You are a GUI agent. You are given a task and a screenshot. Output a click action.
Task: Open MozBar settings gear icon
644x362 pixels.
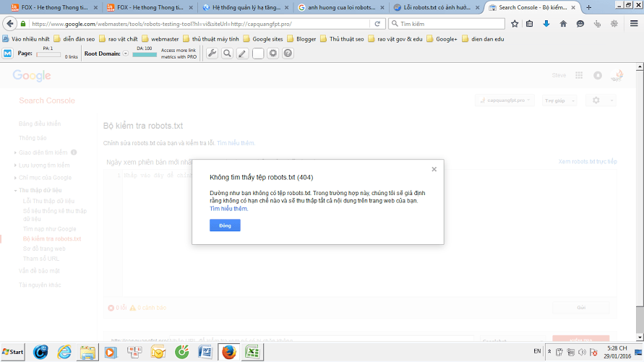point(272,53)
